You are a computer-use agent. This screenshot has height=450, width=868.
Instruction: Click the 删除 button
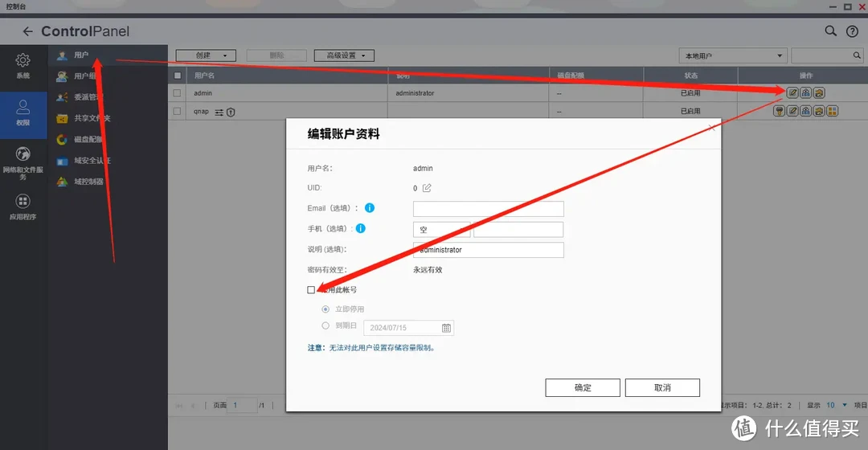coord(276,55)
